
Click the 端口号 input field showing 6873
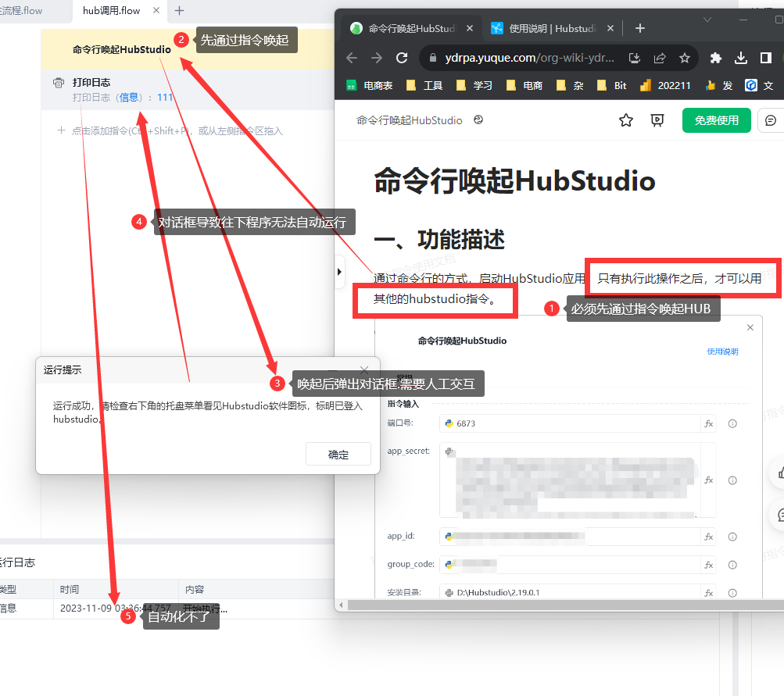[570, 423]
